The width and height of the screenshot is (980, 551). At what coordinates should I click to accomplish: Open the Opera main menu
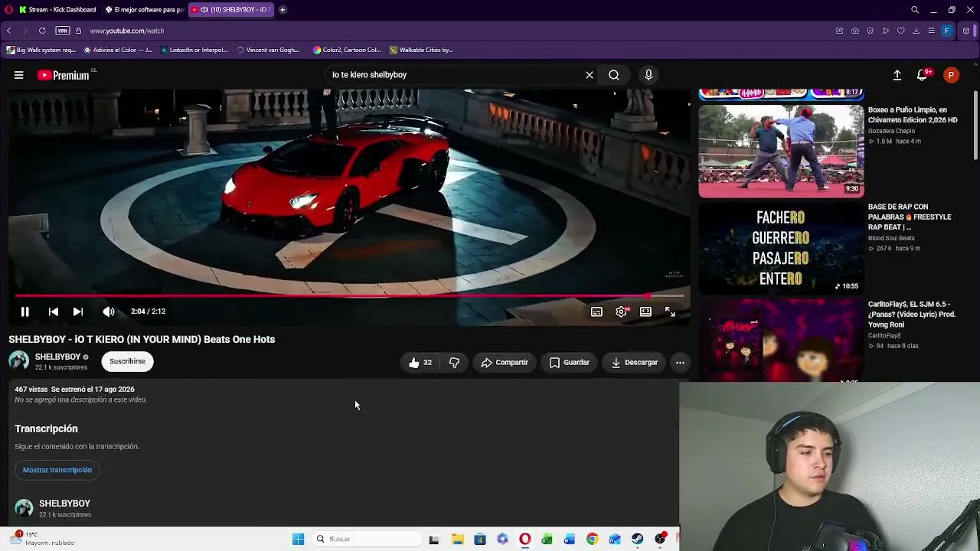click(8, 10)
